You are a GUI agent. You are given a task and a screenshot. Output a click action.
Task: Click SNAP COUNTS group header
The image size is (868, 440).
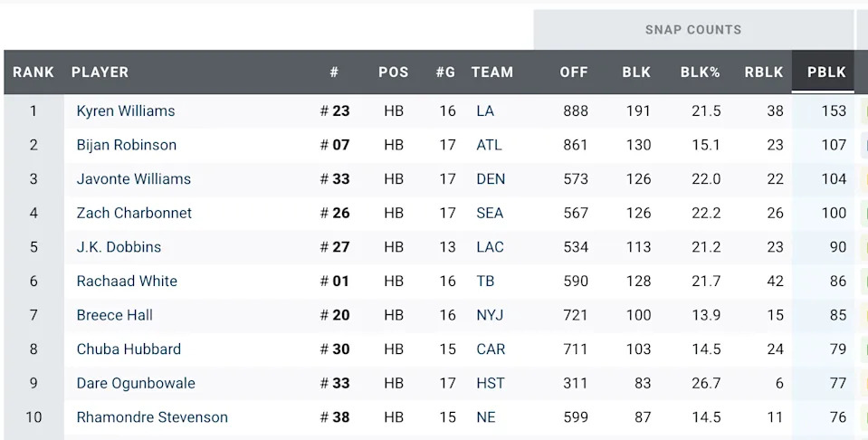[x=692, y=30]
